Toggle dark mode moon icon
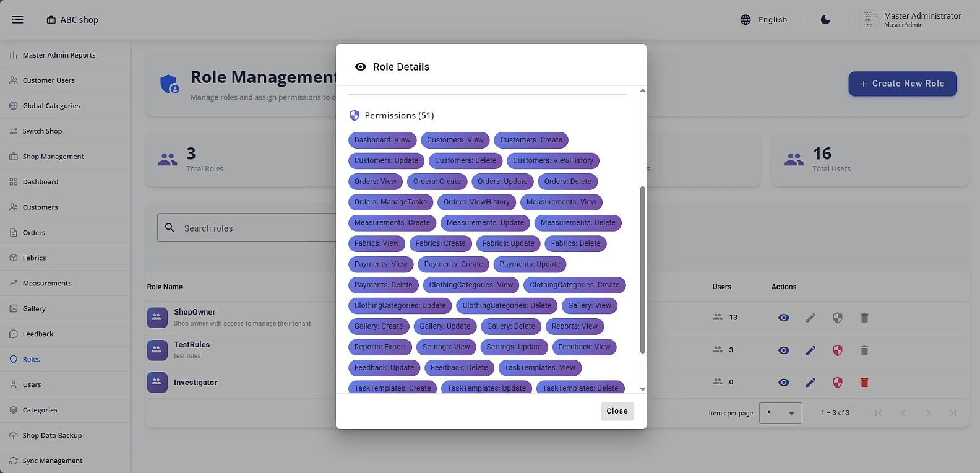The height and width of the screenshot is (473, 980). 825,20
